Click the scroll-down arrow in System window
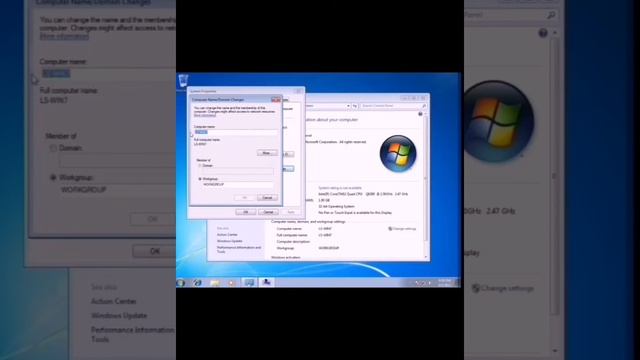This screenshot has width=640, height=360. point(426,257)
